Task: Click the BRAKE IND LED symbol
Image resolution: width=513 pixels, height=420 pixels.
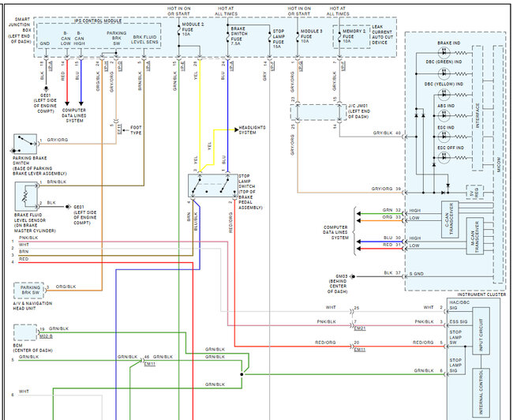Action: point(444,52)
